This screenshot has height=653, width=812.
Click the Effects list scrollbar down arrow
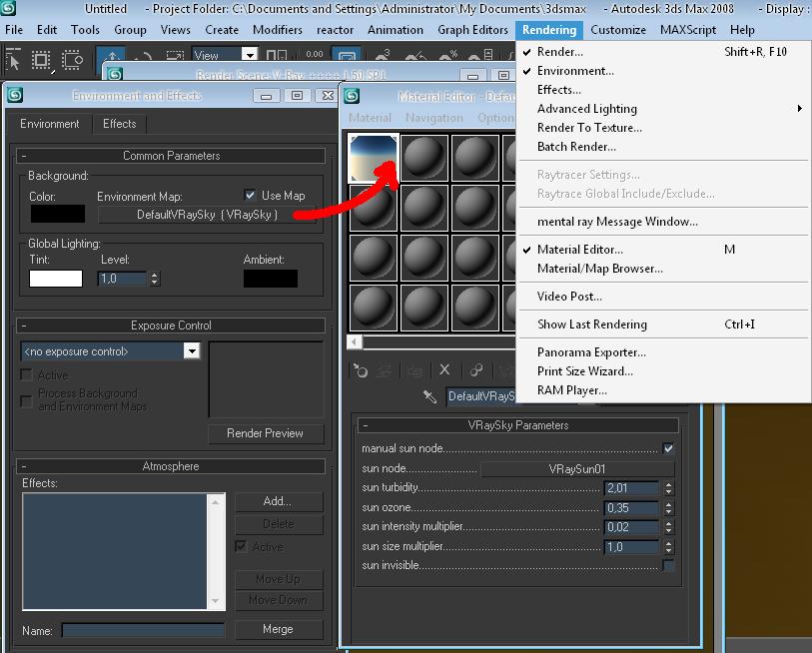click(216, 601)
